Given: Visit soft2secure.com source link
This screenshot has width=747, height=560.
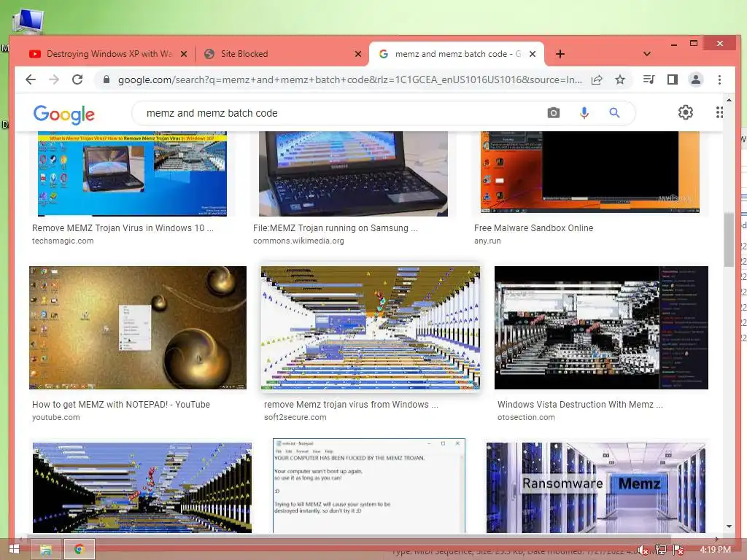Looking at the screenshot, I should (x=295, y=417).
